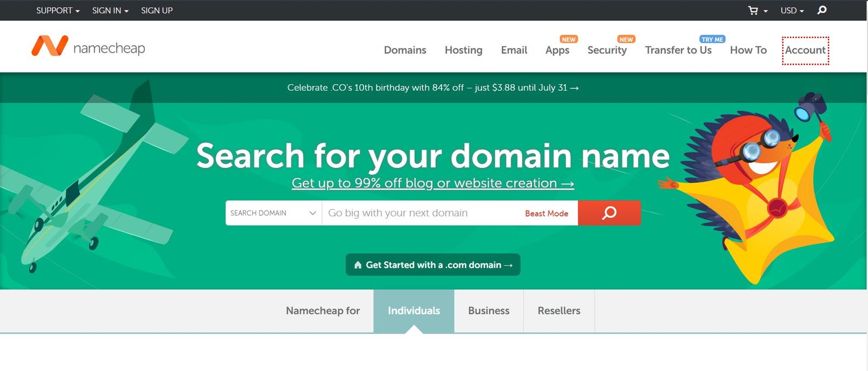Toggle Beast Mode in search bar
Screen dimensions: 868x371
(x=546, y=213)
